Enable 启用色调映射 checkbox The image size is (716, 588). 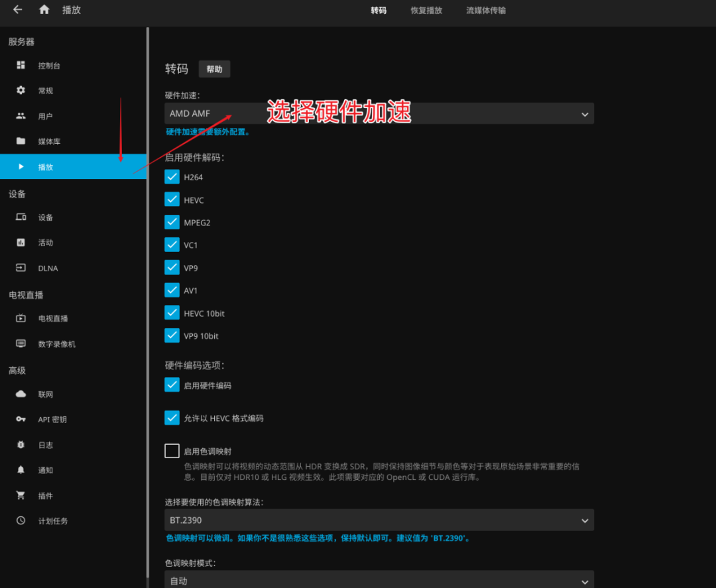click(x=172, y=451)
